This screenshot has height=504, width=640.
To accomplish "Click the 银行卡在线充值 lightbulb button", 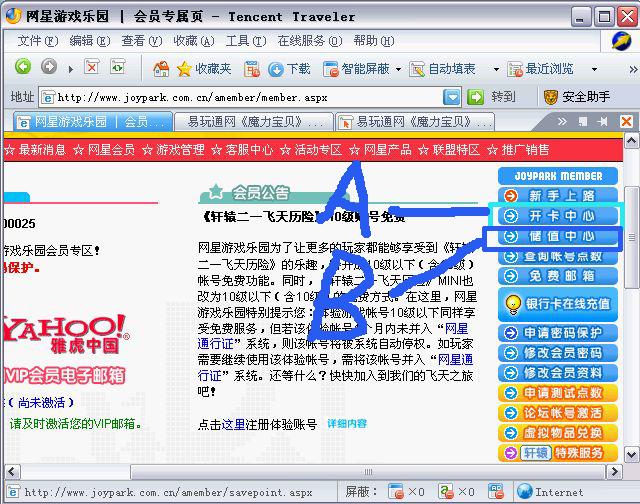I will click(x=558, y=304).
